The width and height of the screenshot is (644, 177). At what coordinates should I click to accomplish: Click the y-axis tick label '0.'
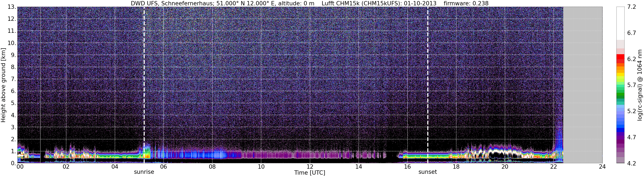click(13, 163)
